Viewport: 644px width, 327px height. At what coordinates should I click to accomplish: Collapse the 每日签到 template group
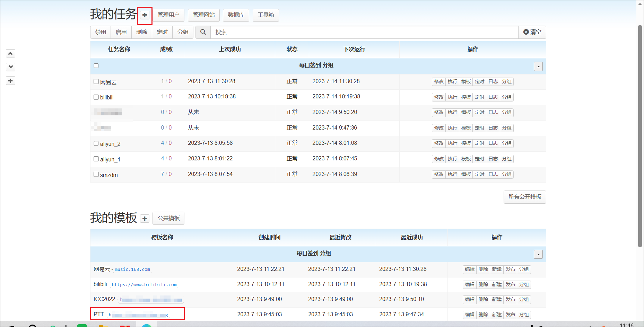tap(538, 255)
